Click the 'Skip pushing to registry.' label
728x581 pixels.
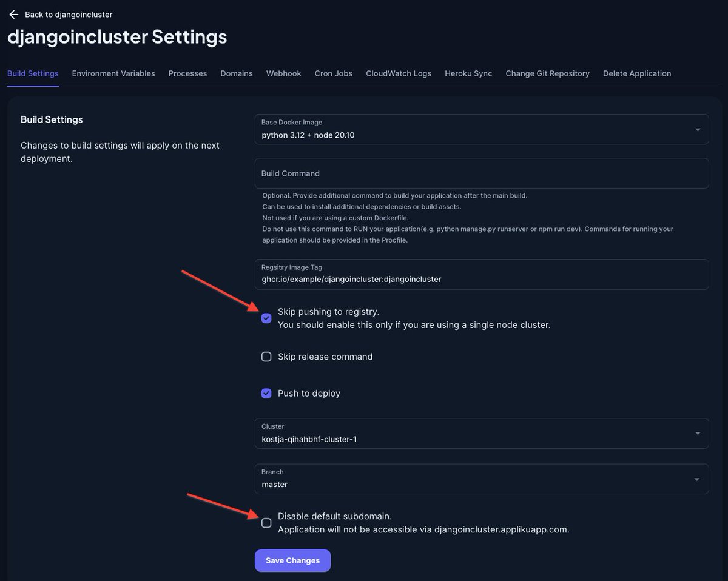coord(328,312)
